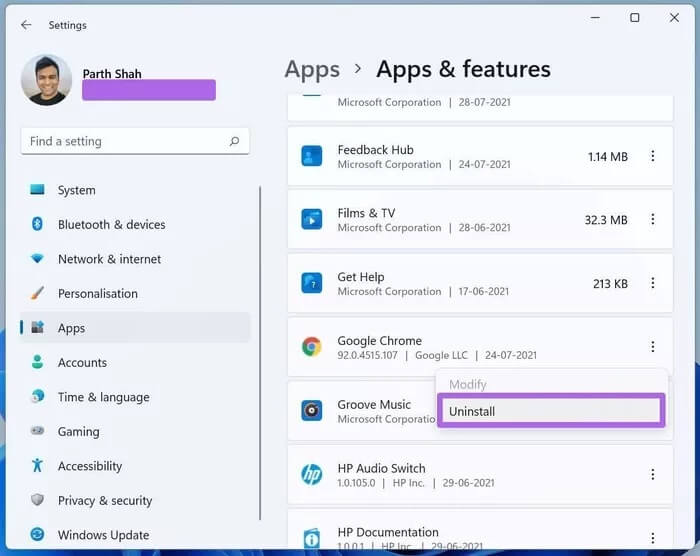Select the HP Documentation app name
Image resolution: width=700 pixels, height=556 pixels.
pos(388,532)
